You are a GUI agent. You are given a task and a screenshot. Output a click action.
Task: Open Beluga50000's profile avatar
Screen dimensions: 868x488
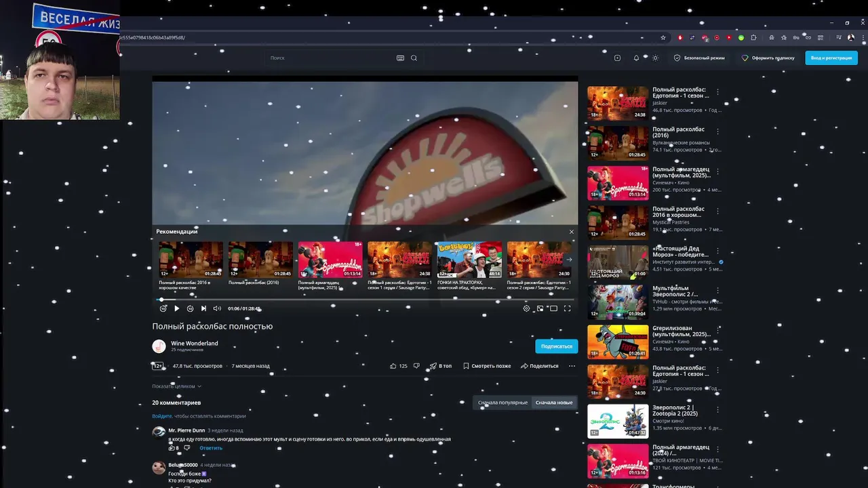coord(159,468)
